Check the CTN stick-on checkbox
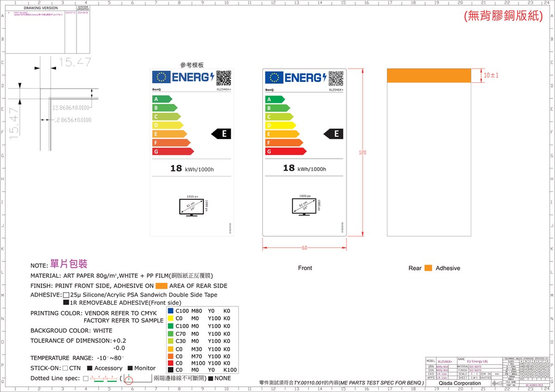The height and width of the screenshot is (392, 555). (65, 368)
